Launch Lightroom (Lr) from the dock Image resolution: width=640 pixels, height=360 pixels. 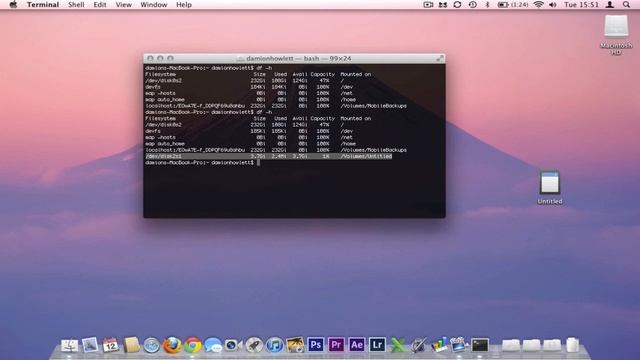tap(377, 345)
